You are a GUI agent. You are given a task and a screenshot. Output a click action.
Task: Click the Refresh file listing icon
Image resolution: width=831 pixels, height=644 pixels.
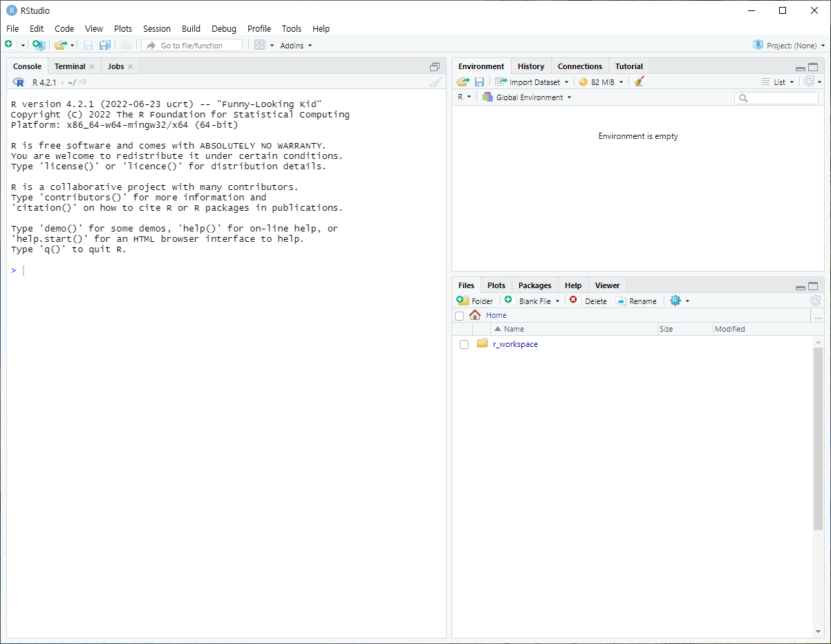816,301
